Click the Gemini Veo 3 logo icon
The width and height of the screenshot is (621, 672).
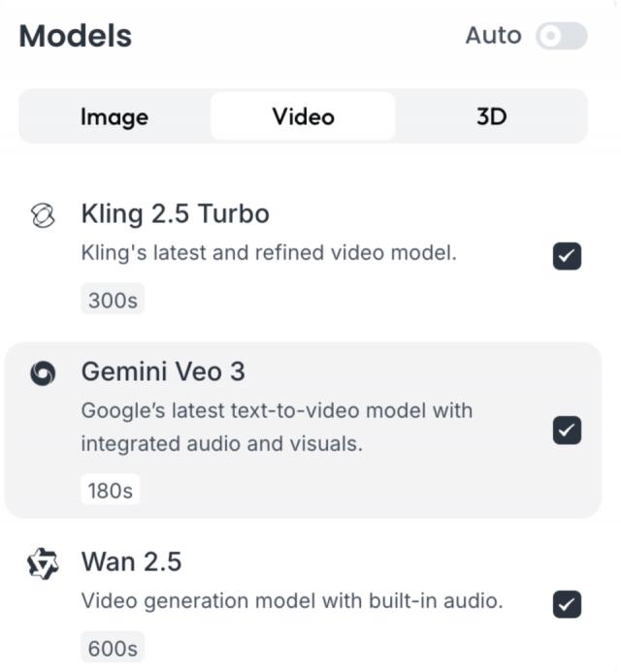coord(41,372)
